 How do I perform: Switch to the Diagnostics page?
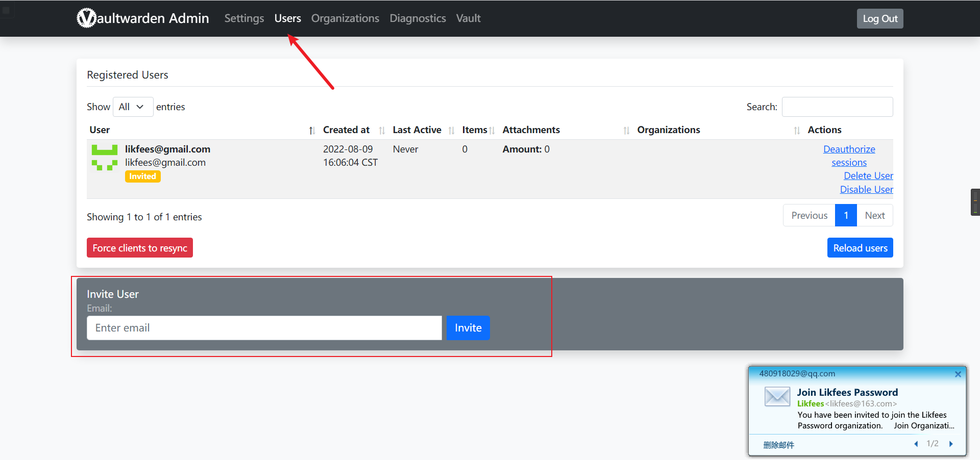[x=418, y=18]
